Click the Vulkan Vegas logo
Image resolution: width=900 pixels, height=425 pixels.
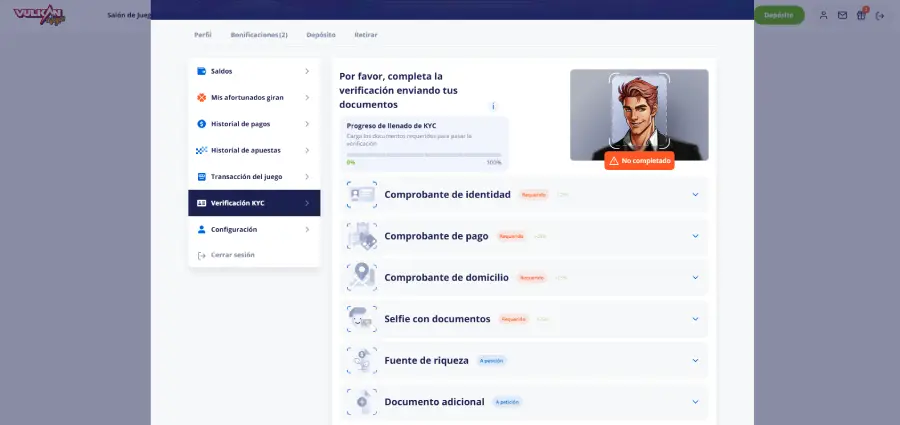(39, 14)
